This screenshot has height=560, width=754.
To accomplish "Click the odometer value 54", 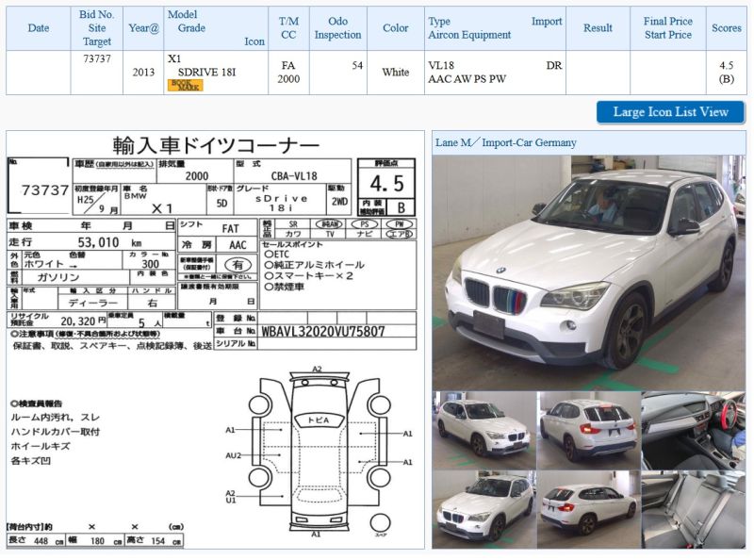I will [x=357, y=65].
